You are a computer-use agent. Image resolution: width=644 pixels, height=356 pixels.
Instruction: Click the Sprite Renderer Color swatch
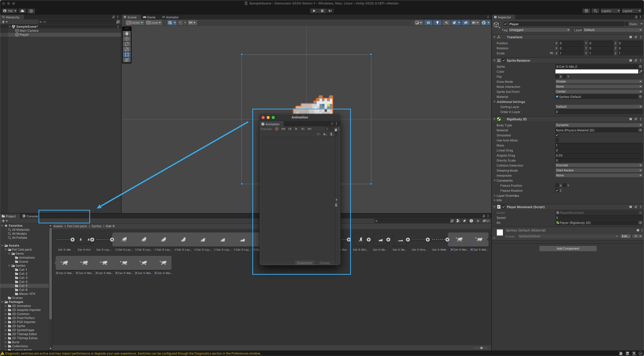point(596,72)
